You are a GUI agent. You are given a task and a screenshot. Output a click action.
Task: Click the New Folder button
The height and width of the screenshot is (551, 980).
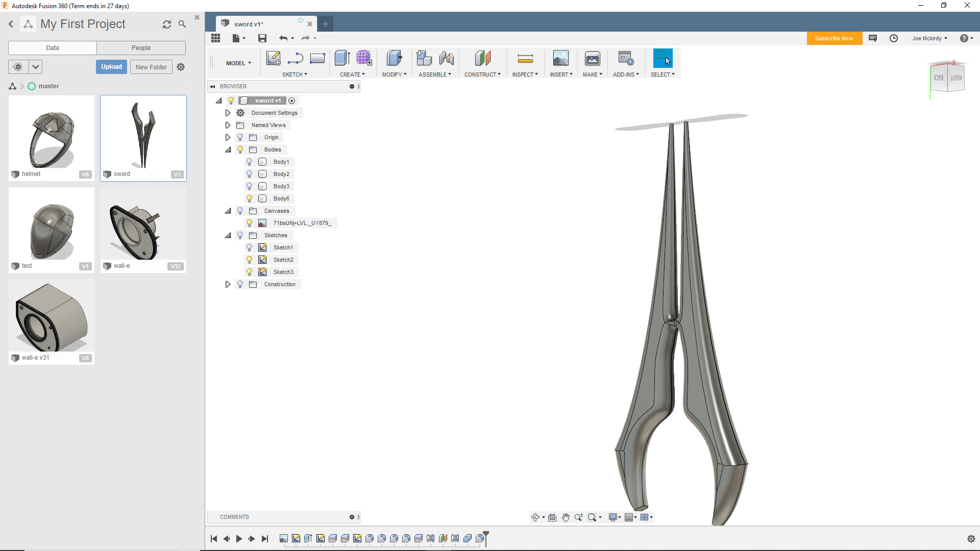(151, 67)
